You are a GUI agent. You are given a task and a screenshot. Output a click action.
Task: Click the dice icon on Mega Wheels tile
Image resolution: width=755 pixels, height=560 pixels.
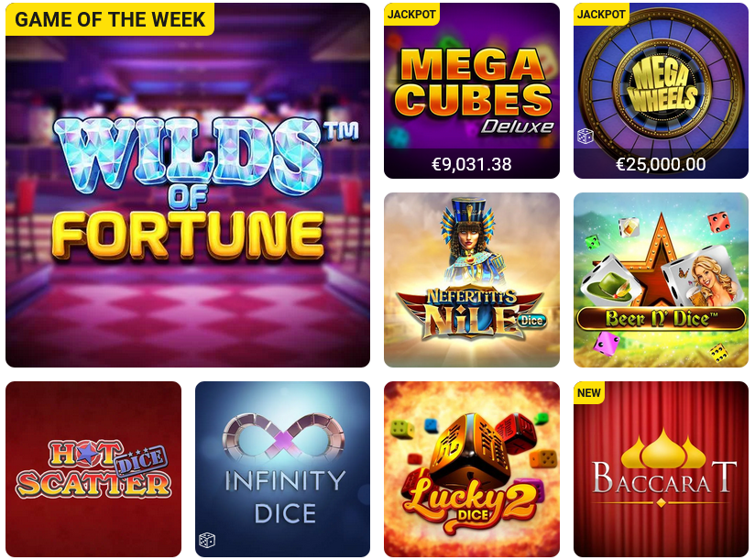(585, 137)
